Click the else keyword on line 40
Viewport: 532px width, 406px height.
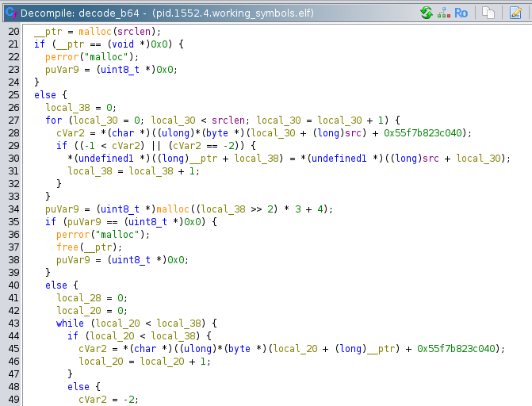pos(56,285)
